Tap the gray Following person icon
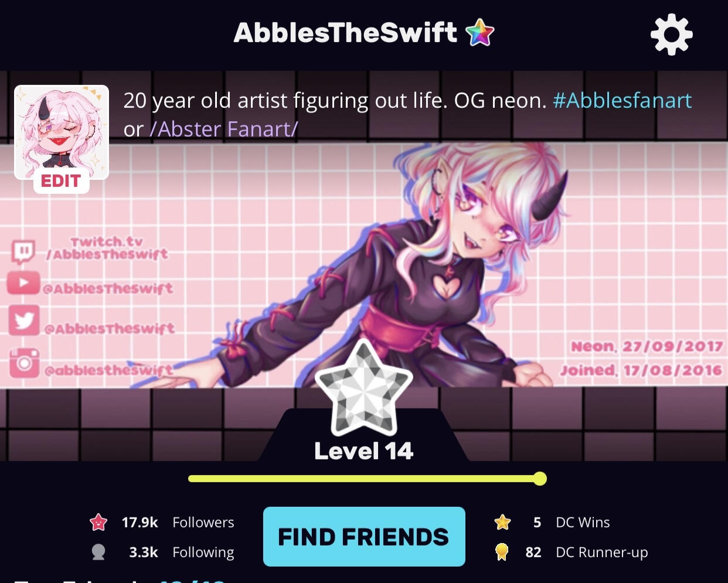The width and height of the screenshot is (728, 583). coord(98,552)
